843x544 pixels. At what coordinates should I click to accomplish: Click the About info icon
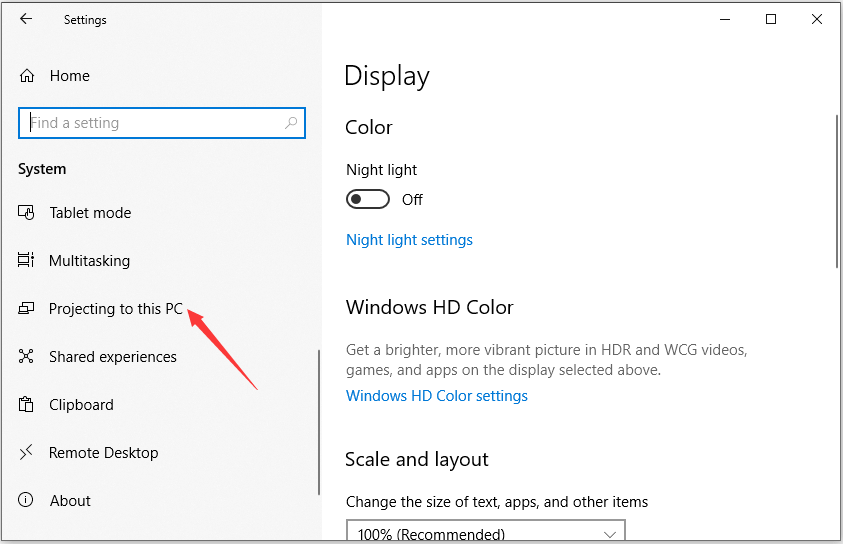click(x=25, y=500)
